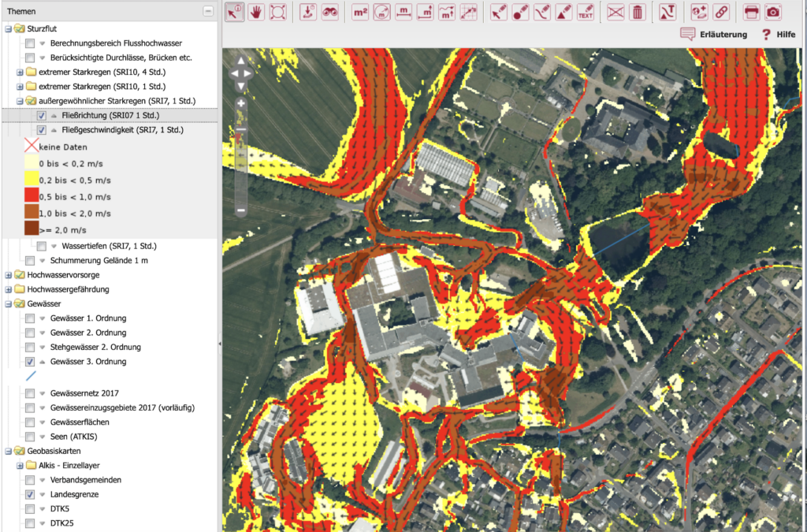Expand extremer Starkregen (SRI10, 4 Std.) folder

pos(20,73)
